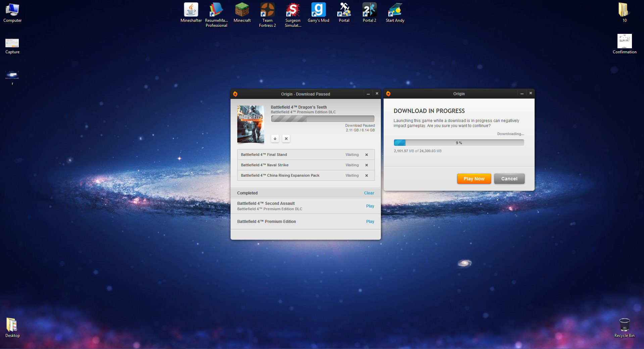Click Cancel in the Origin dialog
644x349 pixels.
tap(509, 179)
